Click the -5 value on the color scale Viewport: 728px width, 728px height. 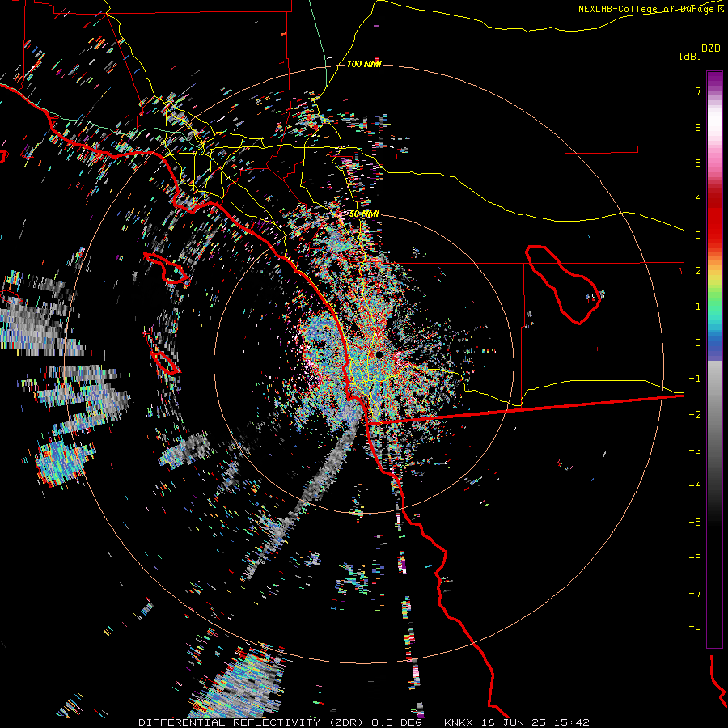(x=695, y=523)
